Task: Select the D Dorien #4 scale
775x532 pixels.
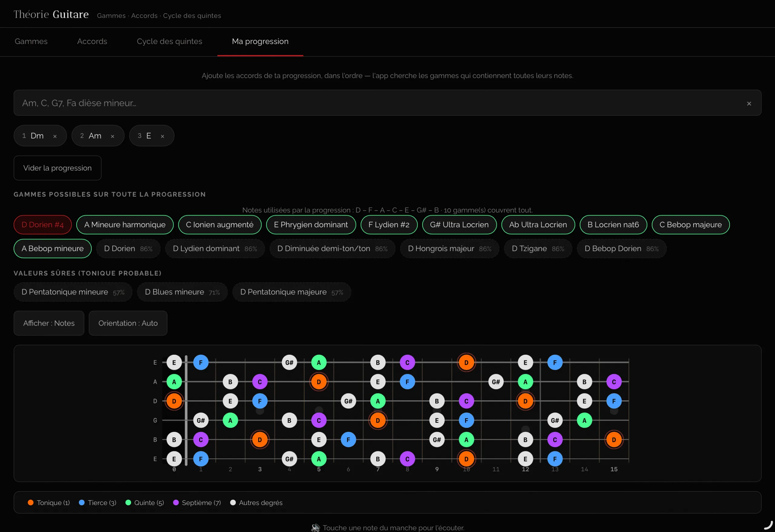Action: 43,225
